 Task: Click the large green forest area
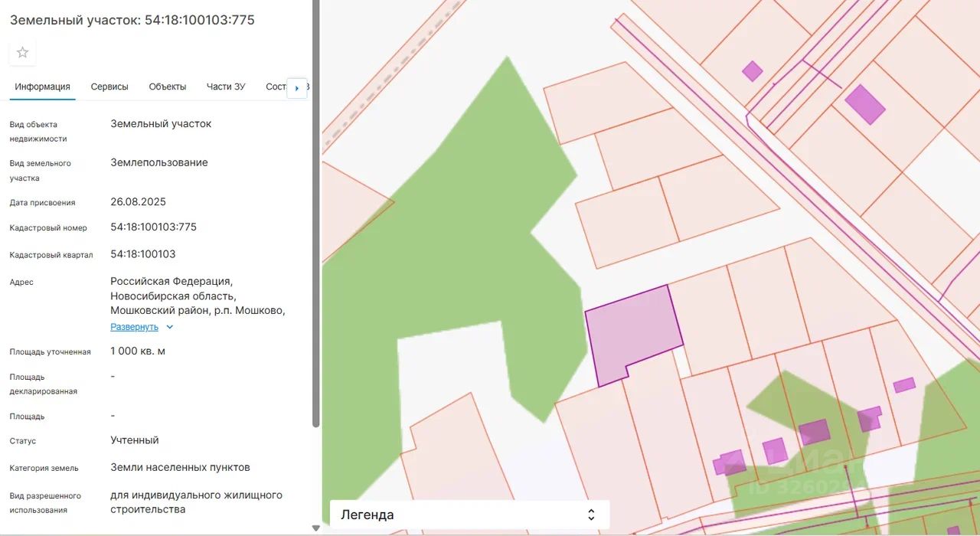[x=459, y=253]
